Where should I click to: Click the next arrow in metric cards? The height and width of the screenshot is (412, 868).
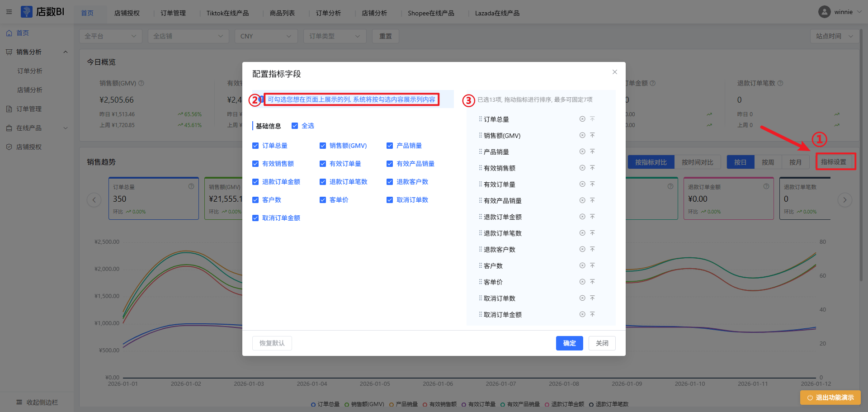click(x=844, y=200)
